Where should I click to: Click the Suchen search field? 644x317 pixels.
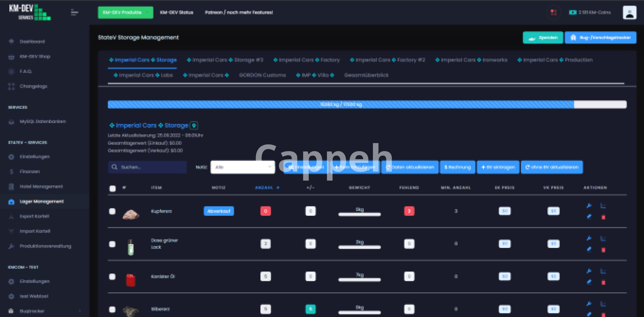148,167
